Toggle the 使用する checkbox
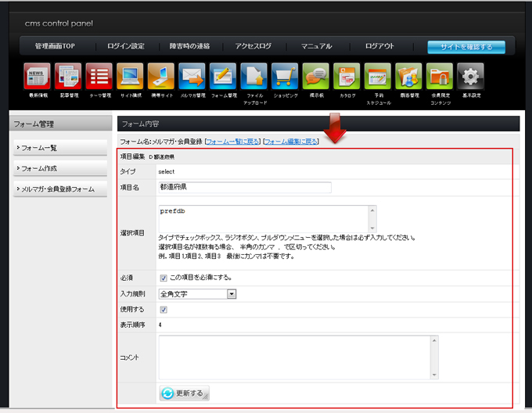This screenshot has width=532, height=413. pos(164,310)
